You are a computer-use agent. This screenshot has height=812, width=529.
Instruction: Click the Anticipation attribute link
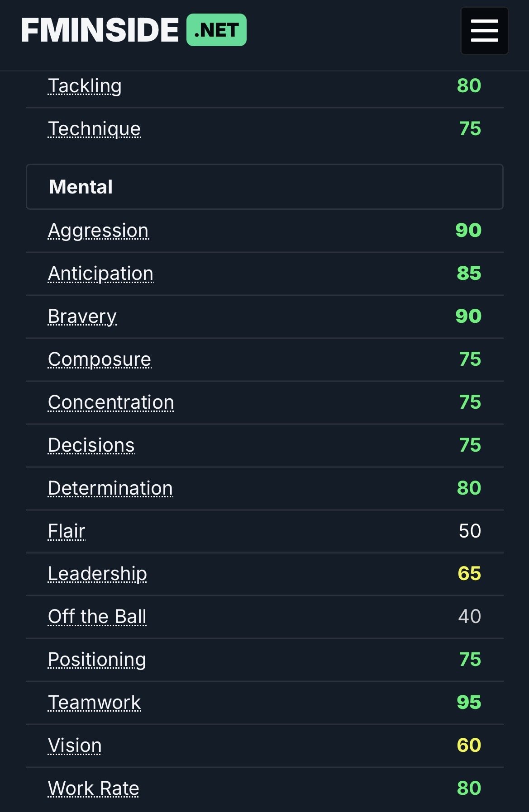pos(100,274)
